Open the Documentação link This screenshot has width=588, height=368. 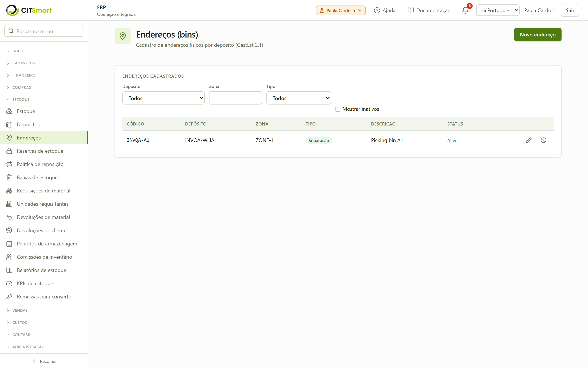pos(429,10)
